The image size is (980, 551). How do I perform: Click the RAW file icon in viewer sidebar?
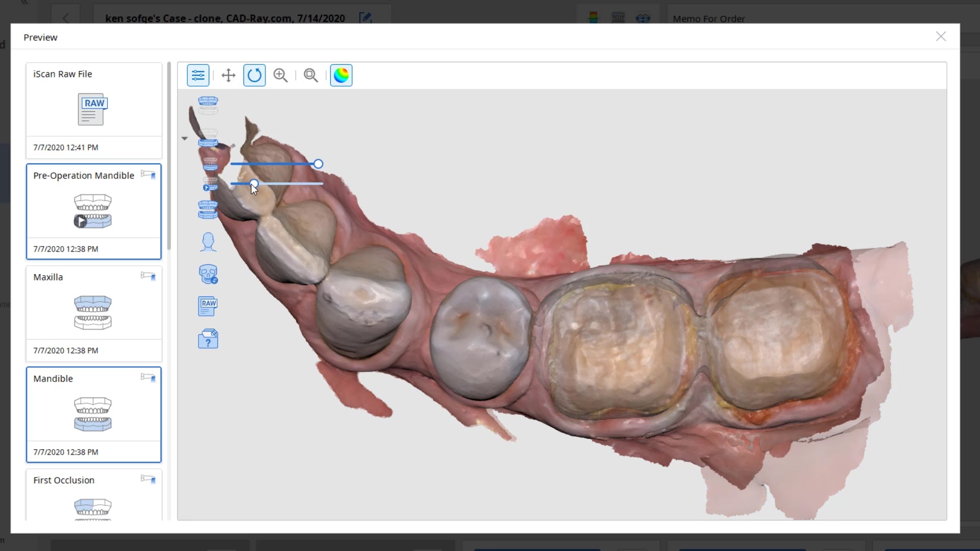[x=208, y=307]
